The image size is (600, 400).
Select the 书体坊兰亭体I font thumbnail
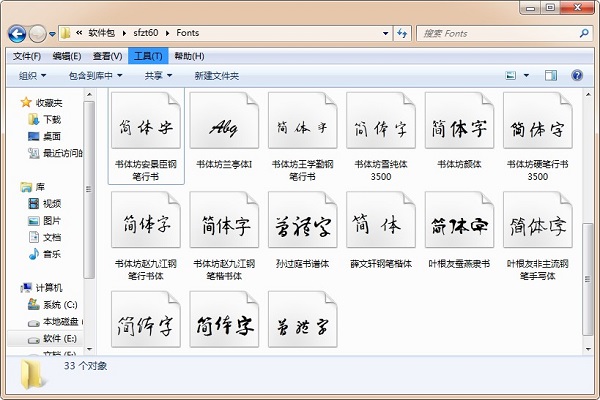click(x=224, y=128)
